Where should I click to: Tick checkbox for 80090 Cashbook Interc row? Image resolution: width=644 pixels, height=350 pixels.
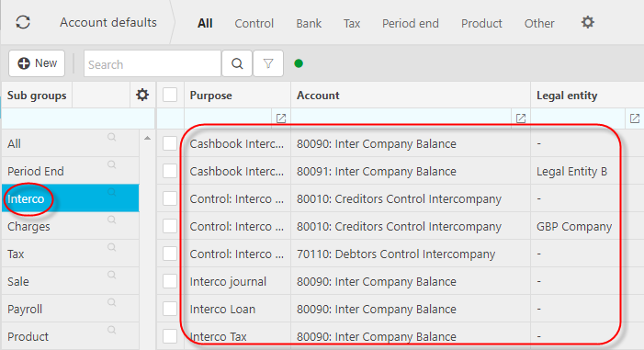170,144
